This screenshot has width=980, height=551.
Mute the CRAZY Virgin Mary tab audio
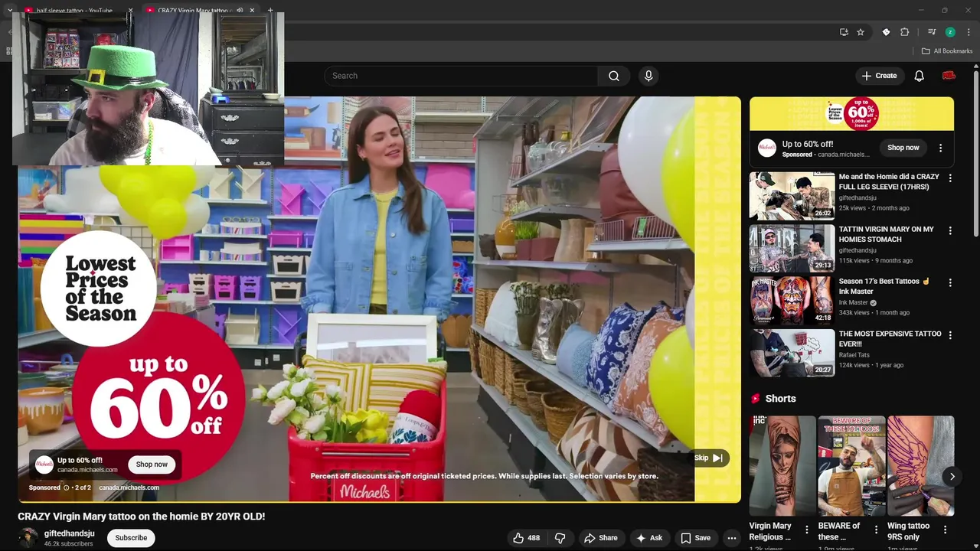pyautogui.click(x=240, y=11)
